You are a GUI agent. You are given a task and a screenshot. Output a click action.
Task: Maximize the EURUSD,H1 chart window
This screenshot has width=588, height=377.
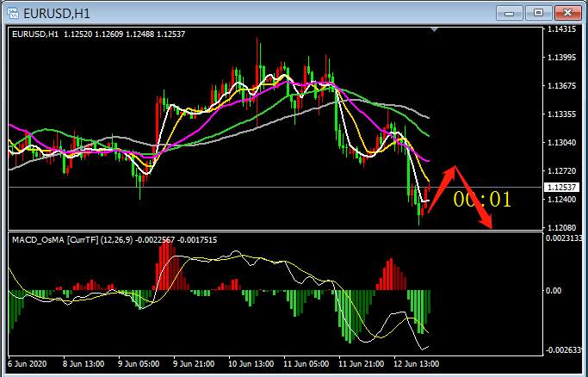(539, 13)
